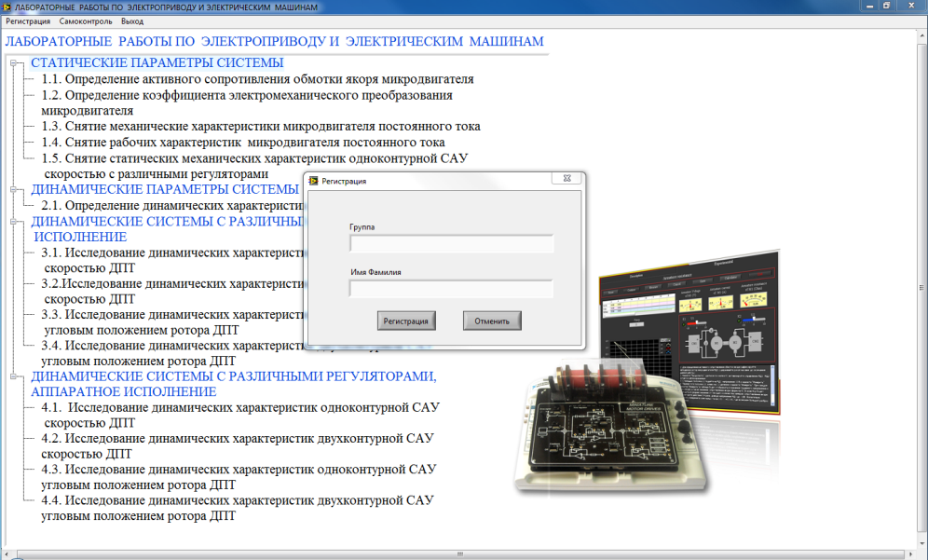Viewport: 928px width, 560px height.
Task: Collapse ДИНАМИЧЕСКИЕ ПАРАМЕТРЫ СИСТЕМЫ tree node
Action: point(13,189)
